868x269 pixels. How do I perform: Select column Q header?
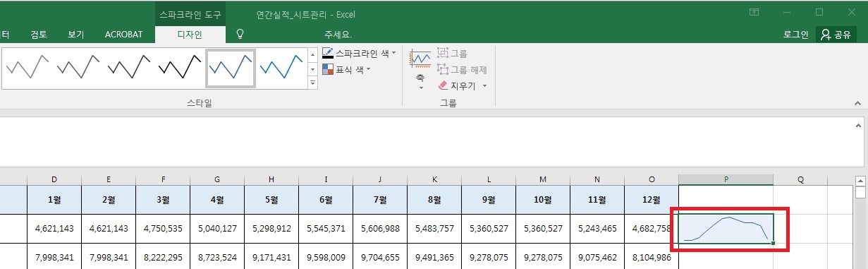(x=800, y=179)
